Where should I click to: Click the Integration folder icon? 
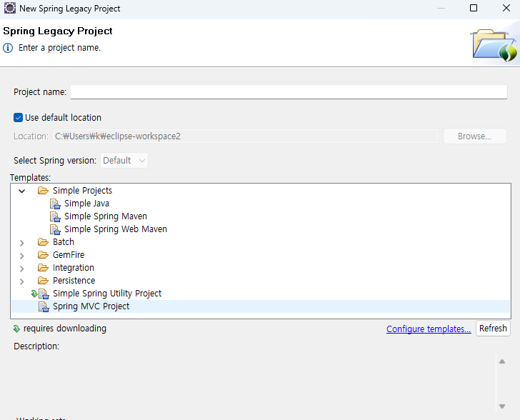coord(43,268)
